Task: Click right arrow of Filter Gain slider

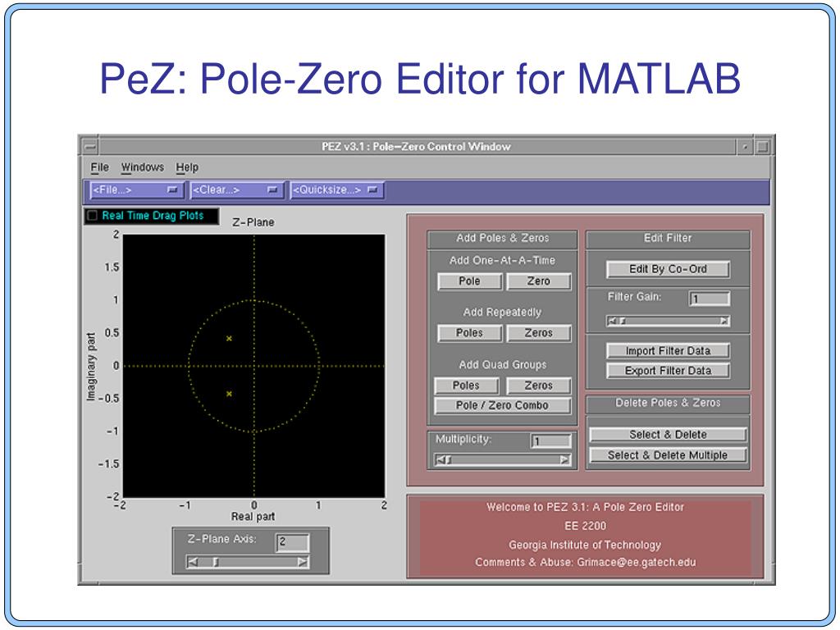Action: [x=724, y=321]
